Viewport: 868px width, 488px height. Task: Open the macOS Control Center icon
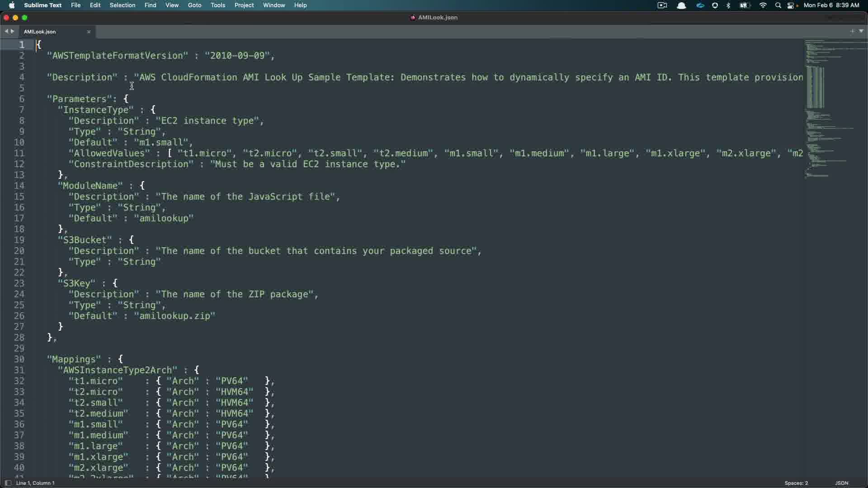pyautogui.click(x=792, y=5)
